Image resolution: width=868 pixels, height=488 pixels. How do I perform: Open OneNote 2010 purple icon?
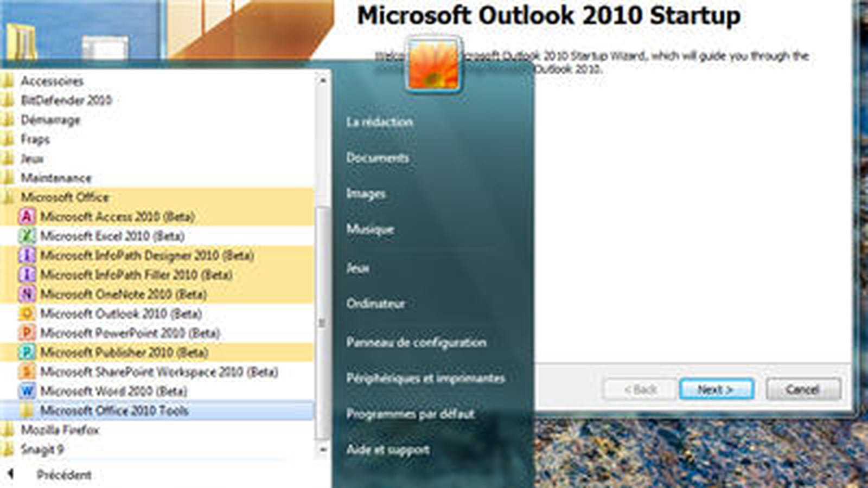tap(27, 294)
